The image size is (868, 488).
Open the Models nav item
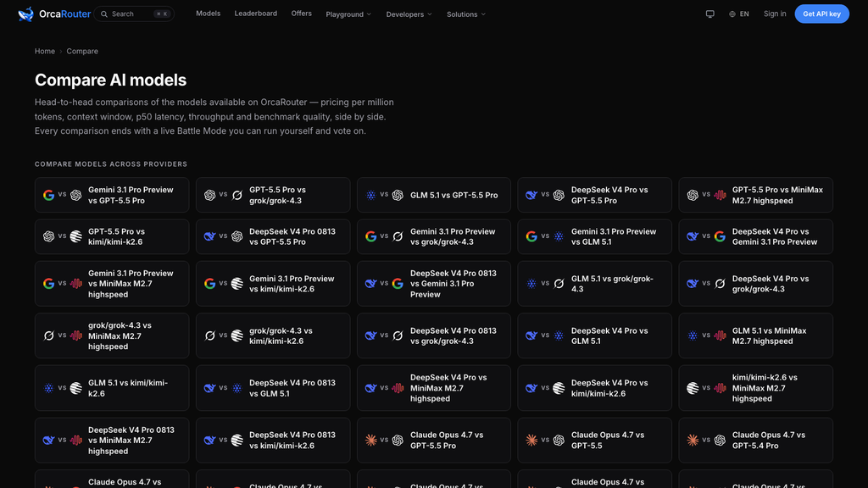[x=209, y=14]
